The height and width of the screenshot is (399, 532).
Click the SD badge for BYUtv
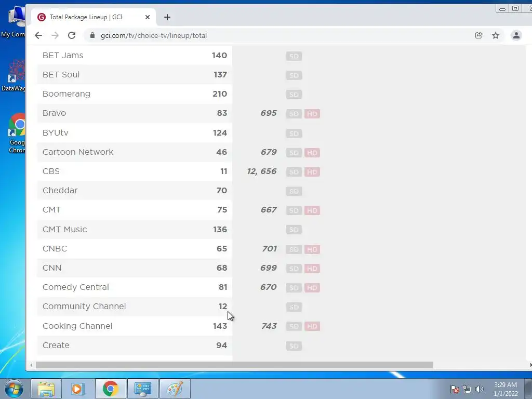pos(294,134)
